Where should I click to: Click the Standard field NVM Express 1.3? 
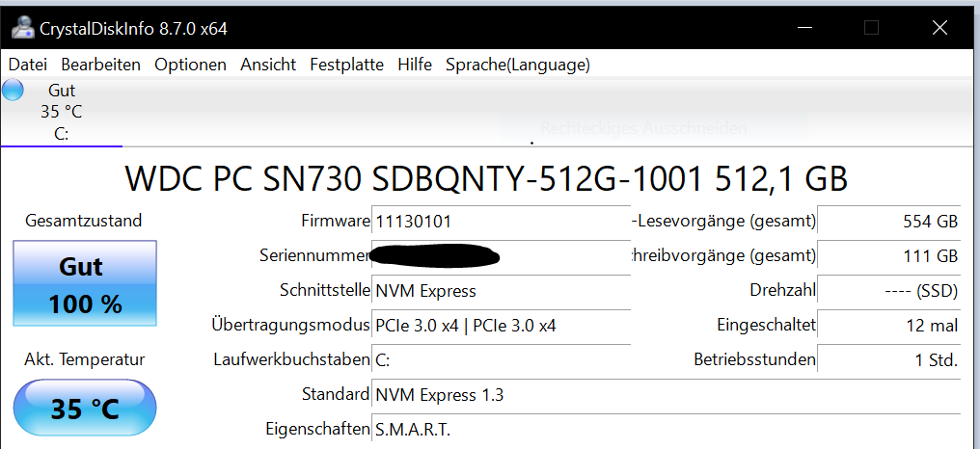[x=666, y=395]
